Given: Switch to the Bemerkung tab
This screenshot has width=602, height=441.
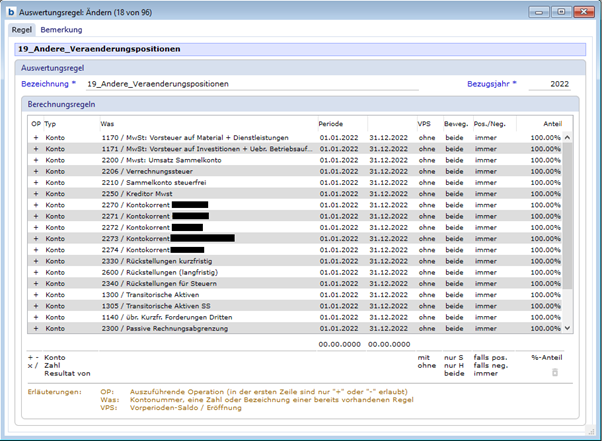Looking at the screenshot, I should click(60, 30).
